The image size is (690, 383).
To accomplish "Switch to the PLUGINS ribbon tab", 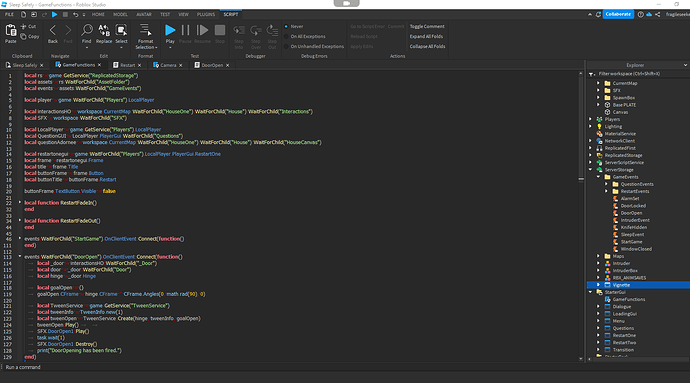I will tap(206, 15).
